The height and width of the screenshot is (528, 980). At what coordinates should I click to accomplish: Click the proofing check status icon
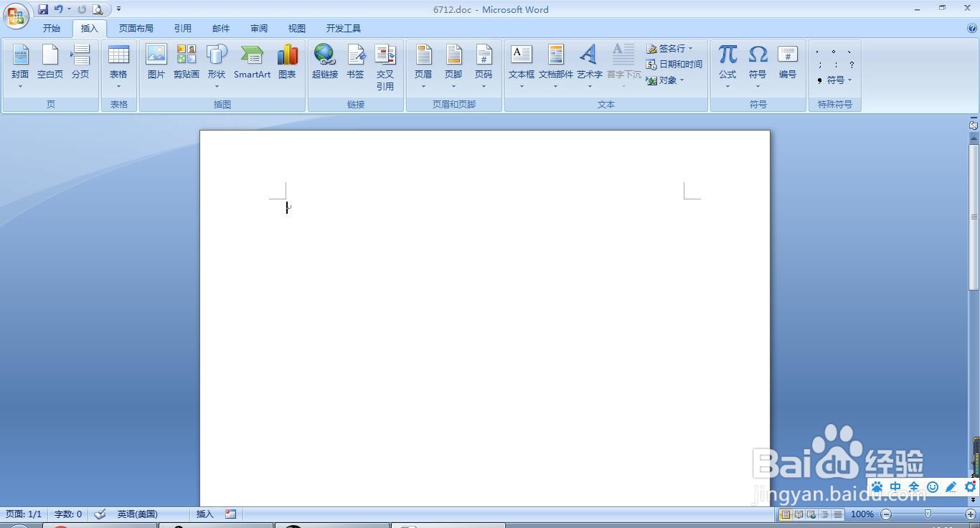point(100,514)
